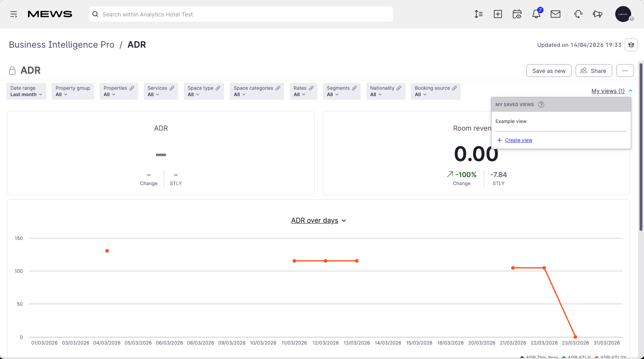Click the vertical page scrollbar
The height and width of the screenshot is (359, 644).
(x=641, y=147)
